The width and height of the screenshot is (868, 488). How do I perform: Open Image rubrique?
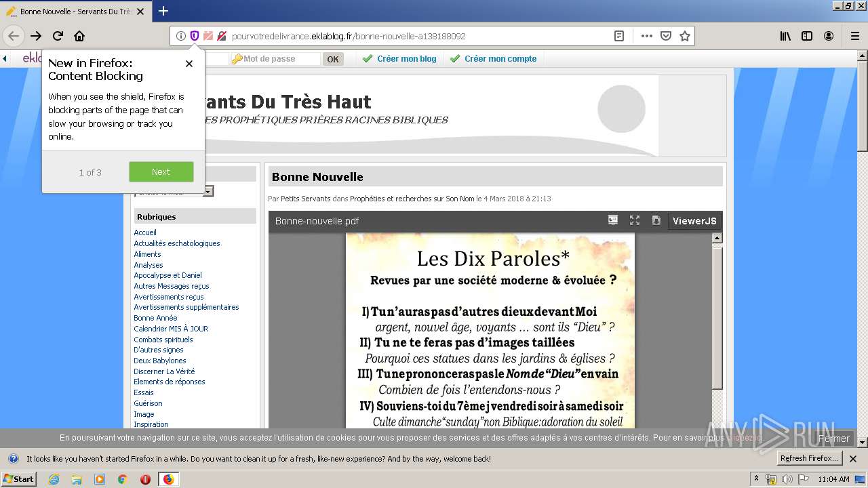[144, 414]
